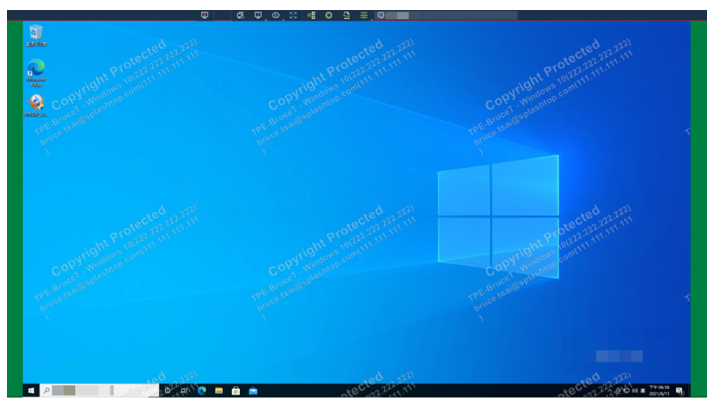
Task: Click the volume icon in system tray
Action: [x=635, y=391]
